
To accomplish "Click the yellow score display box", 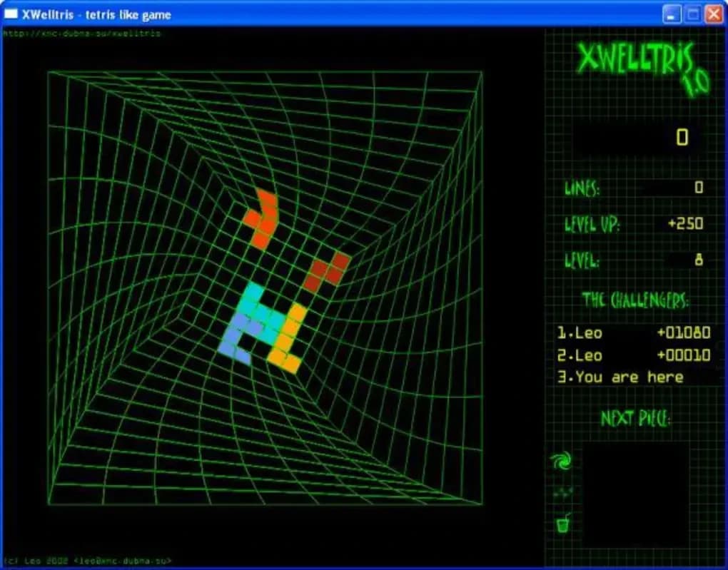I will point(639,138).
